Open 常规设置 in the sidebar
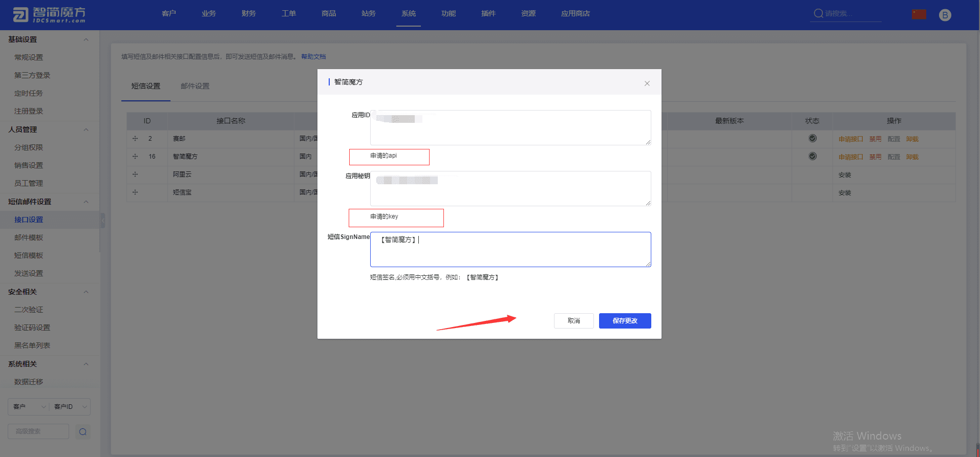This screenshot has height=457, width=980. click(x=29, y=57)
